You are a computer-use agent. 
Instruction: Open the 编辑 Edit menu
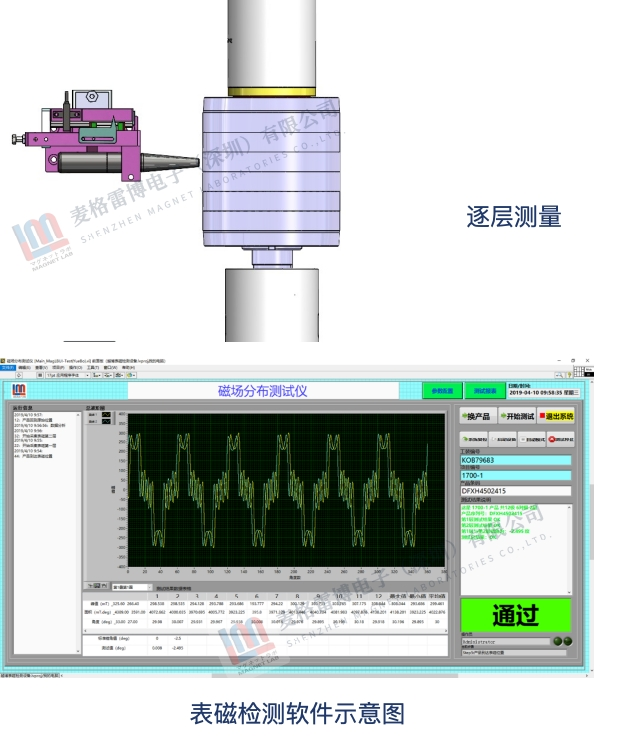pos(23,367)
